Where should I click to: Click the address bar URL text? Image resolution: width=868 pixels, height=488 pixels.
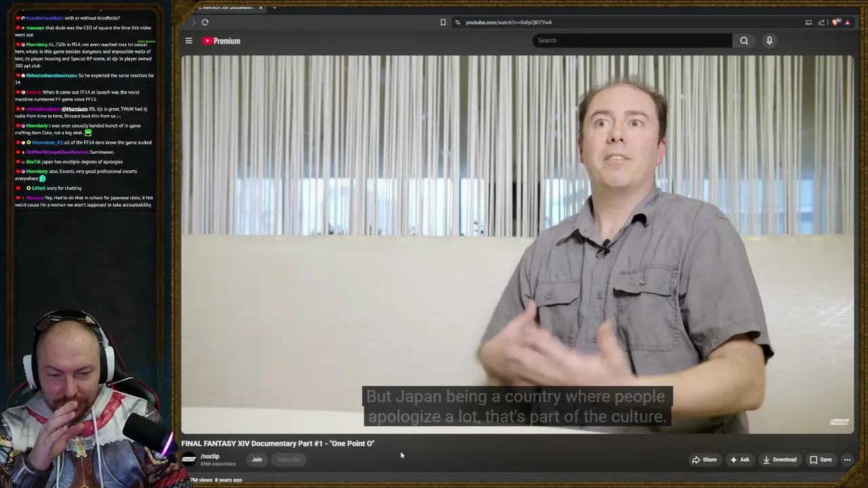click(x=509, y=22)
